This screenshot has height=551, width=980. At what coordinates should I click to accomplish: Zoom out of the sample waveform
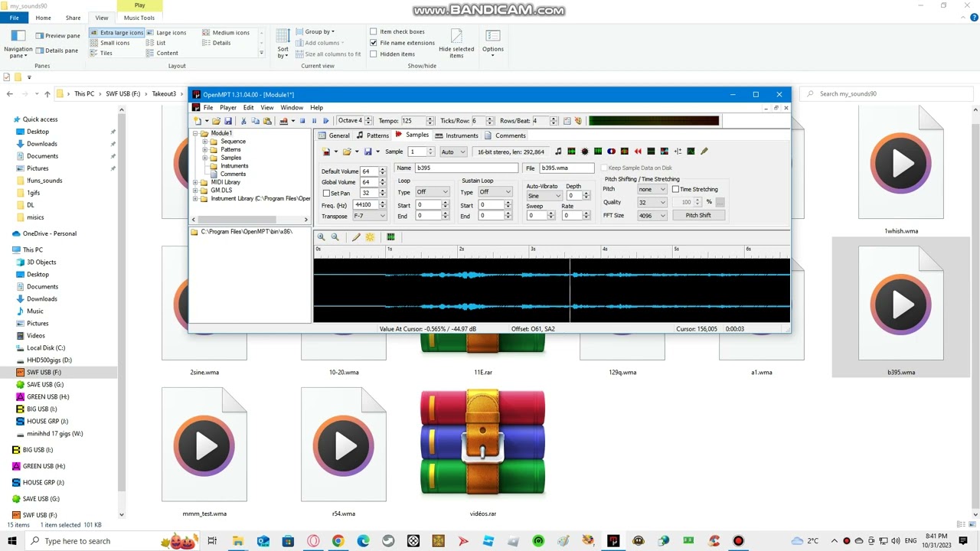335,237
